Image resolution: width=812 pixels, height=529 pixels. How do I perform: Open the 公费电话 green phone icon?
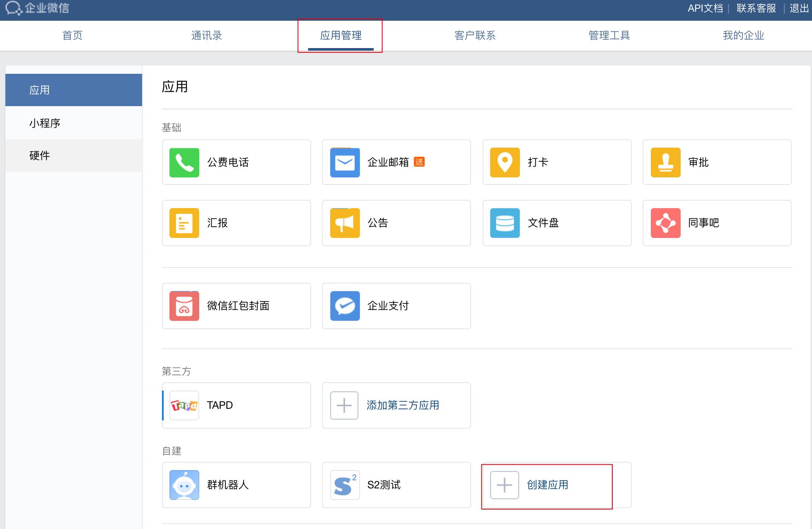tap(184, 163)
